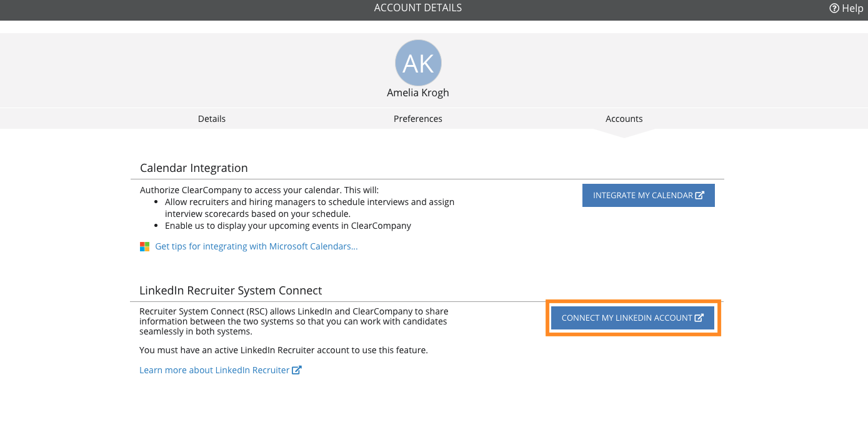868x422 pixels.
Task: Switch to the Details tab
Action: (212, 119)
